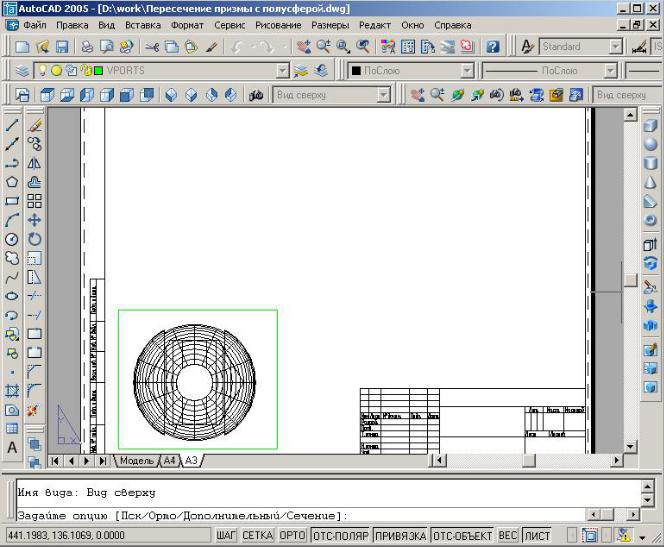Go to the last layout tab
This screenshot has width=664, height=547.
coord(102,461)
